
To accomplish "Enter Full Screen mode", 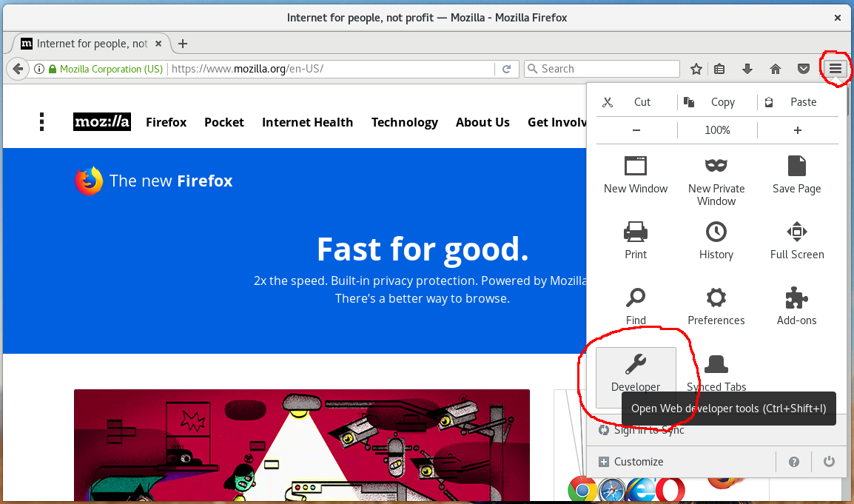I will tap(796, 232).
